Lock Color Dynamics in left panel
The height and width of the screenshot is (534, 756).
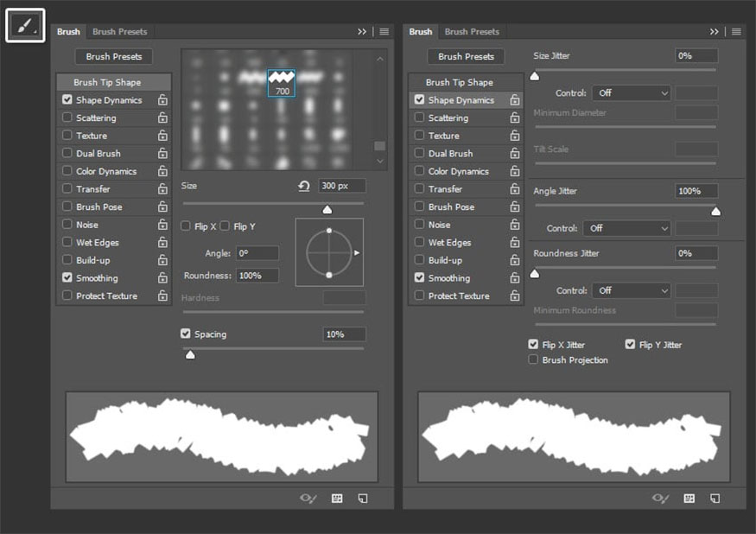point(163,171)
